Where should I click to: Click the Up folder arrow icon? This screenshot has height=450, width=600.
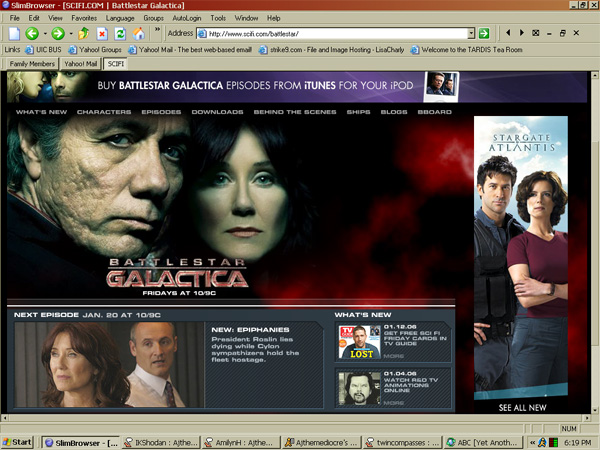[83, 34]
